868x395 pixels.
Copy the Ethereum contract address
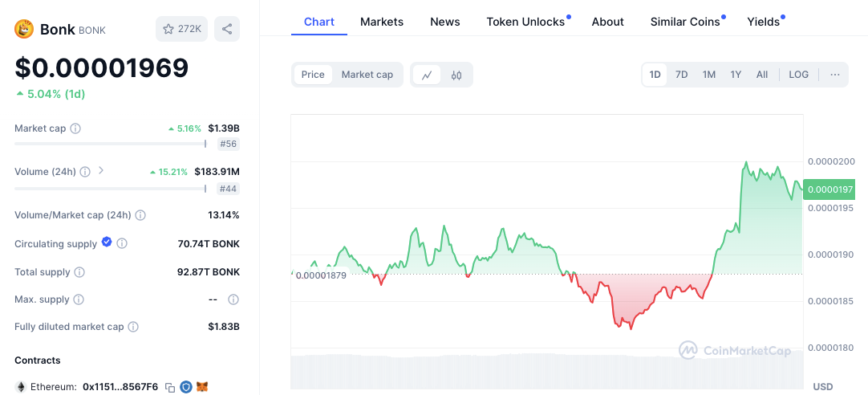(x=171, y=387)
